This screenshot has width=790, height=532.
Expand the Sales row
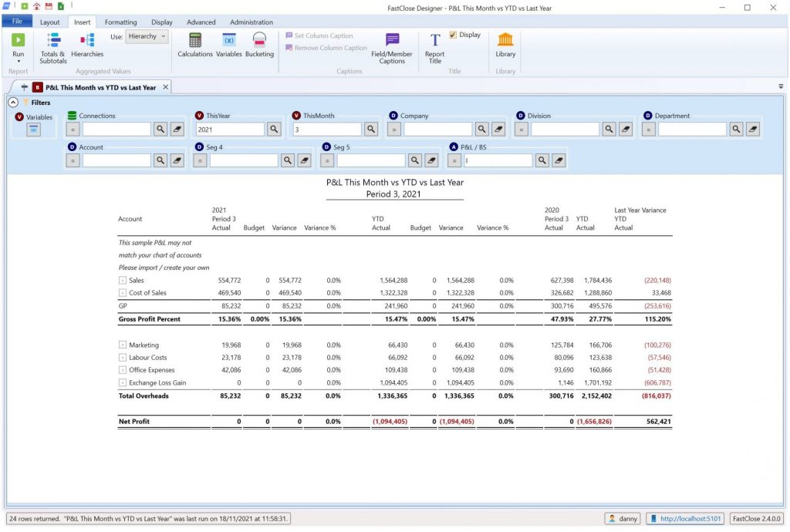pyautogui.click(x=123, y=281)
